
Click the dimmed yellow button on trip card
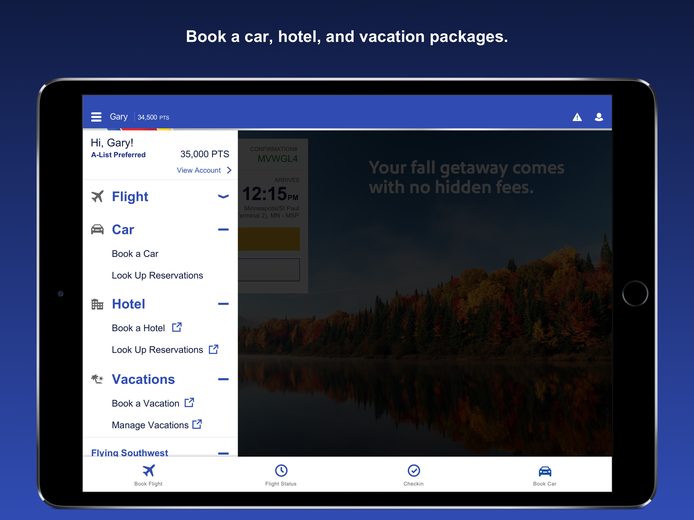pos(269,239)
